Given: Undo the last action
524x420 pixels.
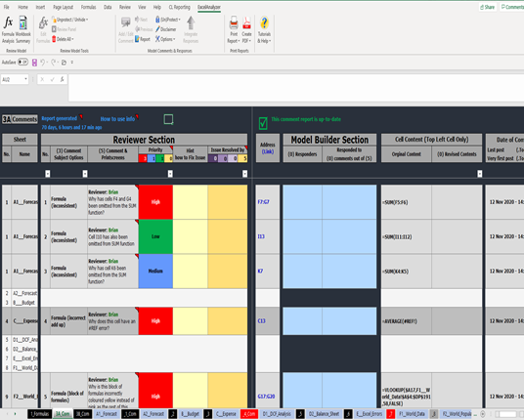Looking at the screenshot, I should click(x=42, y=63).
